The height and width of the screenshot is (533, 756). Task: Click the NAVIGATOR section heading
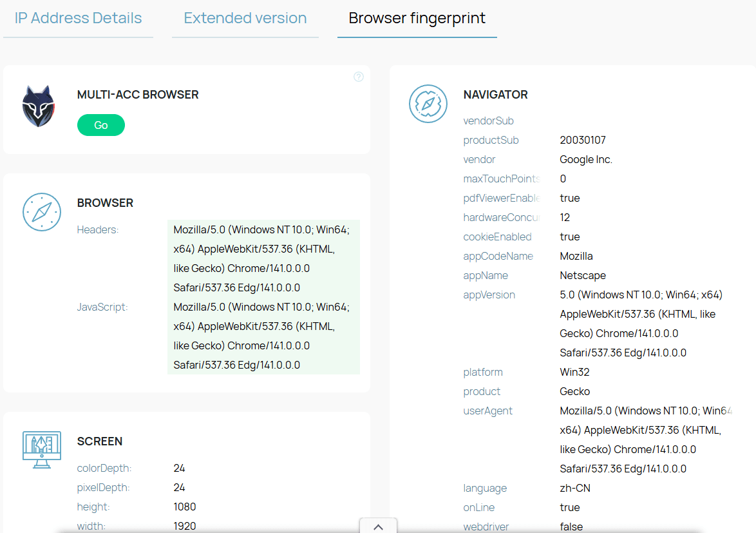(x=495, y=95)
